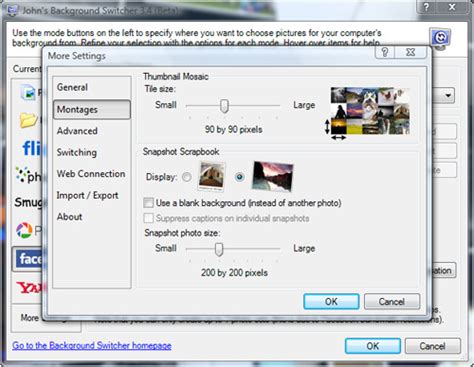Select the borderless snapshot display radio button
This screenshot has height=367, width=474.
pyautogui.click(x=239, y=177)
